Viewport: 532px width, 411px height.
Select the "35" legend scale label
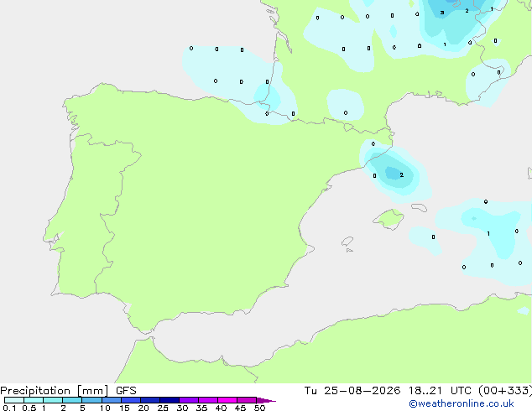201,408
